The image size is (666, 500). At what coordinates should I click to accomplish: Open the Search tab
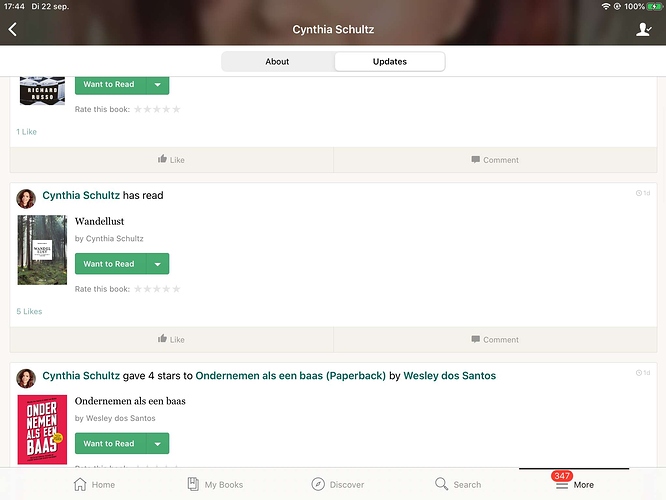[x=458, y=484]
